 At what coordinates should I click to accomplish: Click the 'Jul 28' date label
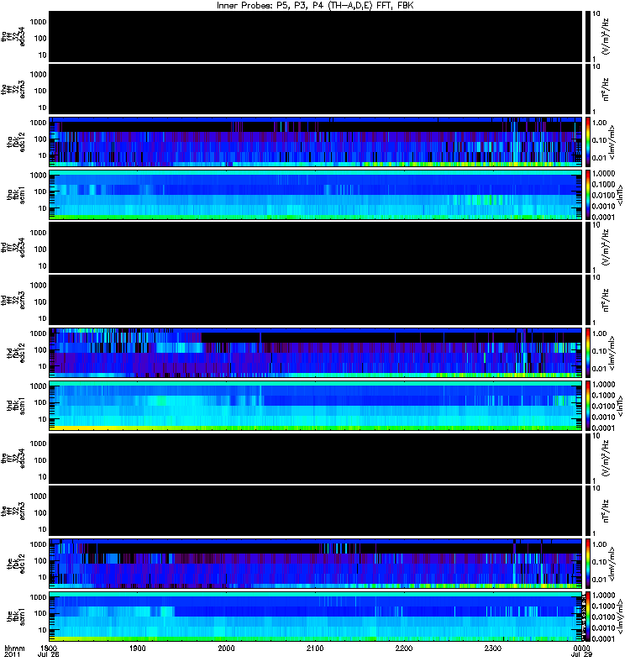point(49,655)
